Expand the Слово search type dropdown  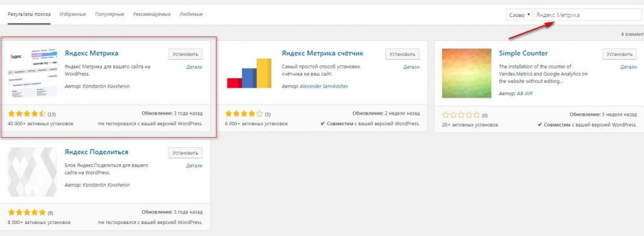click(x=519, y=15)
